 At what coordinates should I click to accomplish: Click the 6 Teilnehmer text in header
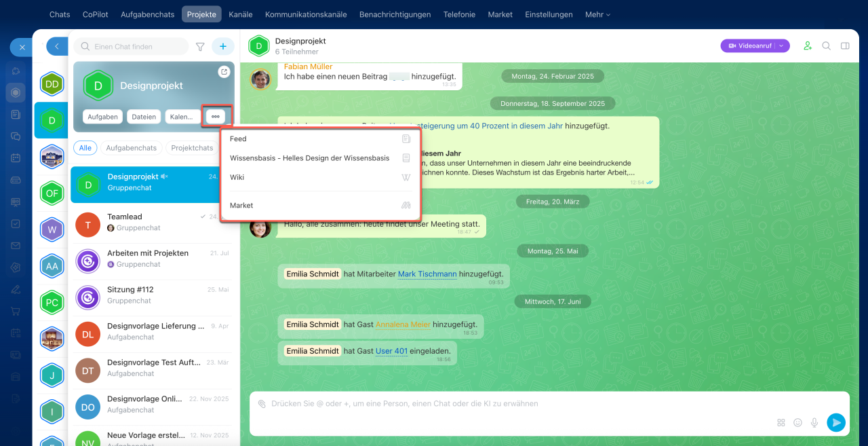[296, 52]
